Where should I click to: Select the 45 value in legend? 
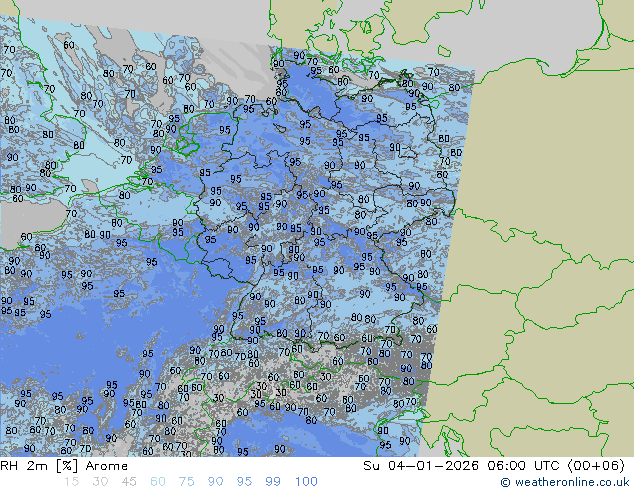(x=129, y=482)
